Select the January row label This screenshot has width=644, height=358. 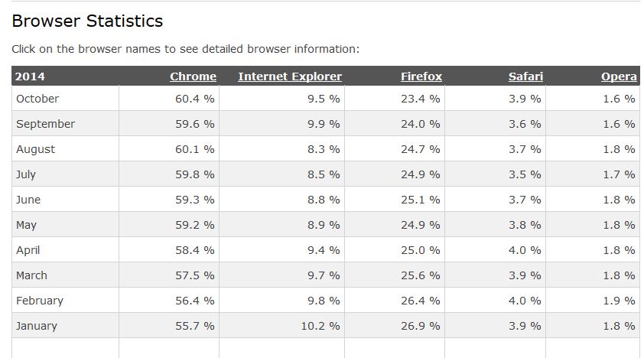[x=37, y=326]
